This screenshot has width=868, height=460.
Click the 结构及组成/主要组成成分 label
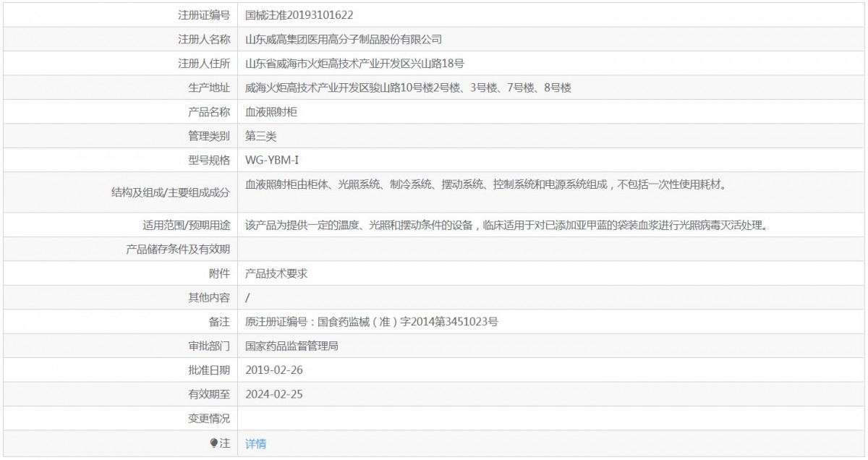tap(171, 192)
